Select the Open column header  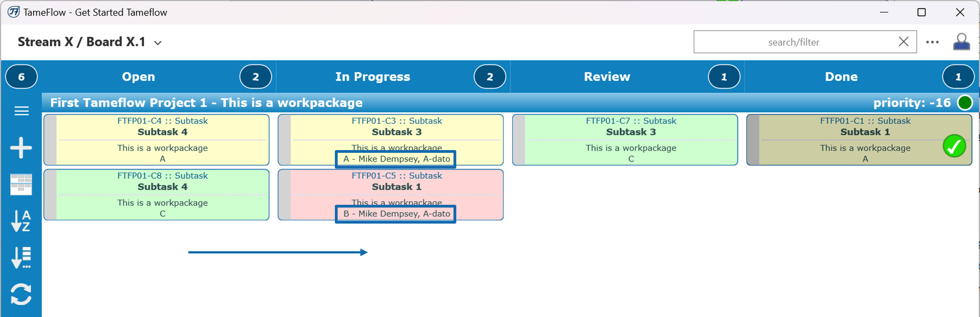pyautogui.click(x=139, y=77)
